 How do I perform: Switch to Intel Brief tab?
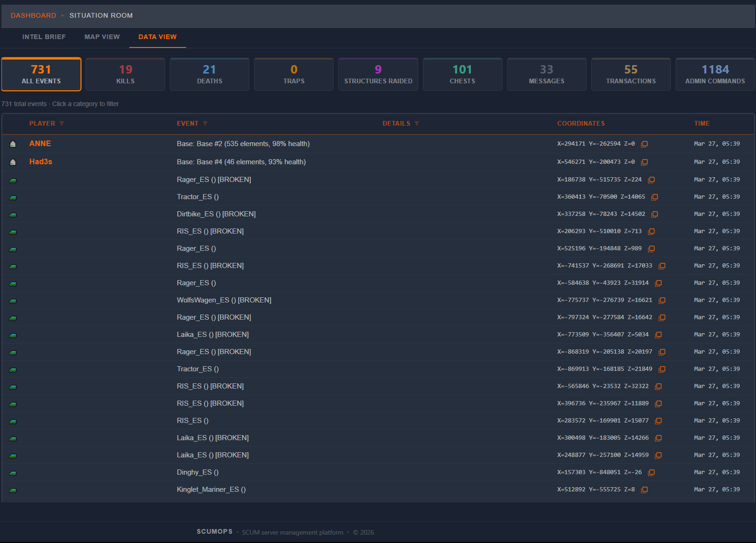click(x=44, y=37)
